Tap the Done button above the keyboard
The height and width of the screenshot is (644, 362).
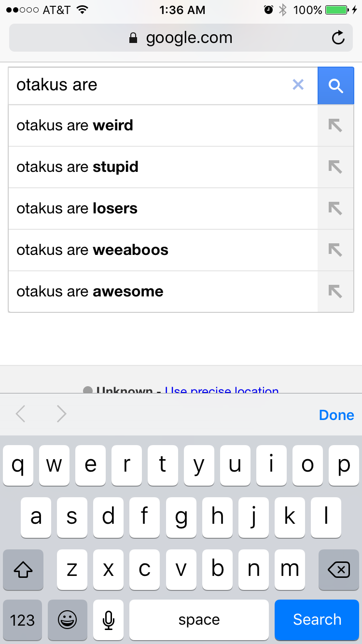click(336, 415)
